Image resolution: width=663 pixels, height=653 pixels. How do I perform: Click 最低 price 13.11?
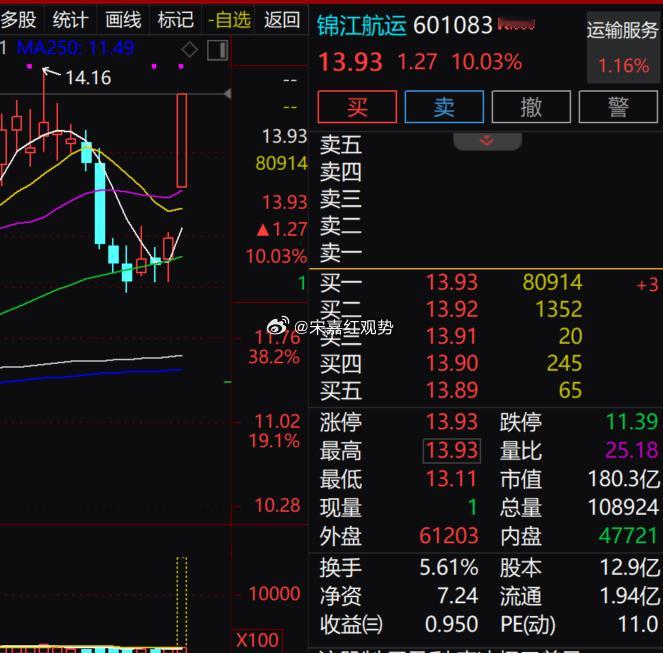click(451, 479)
